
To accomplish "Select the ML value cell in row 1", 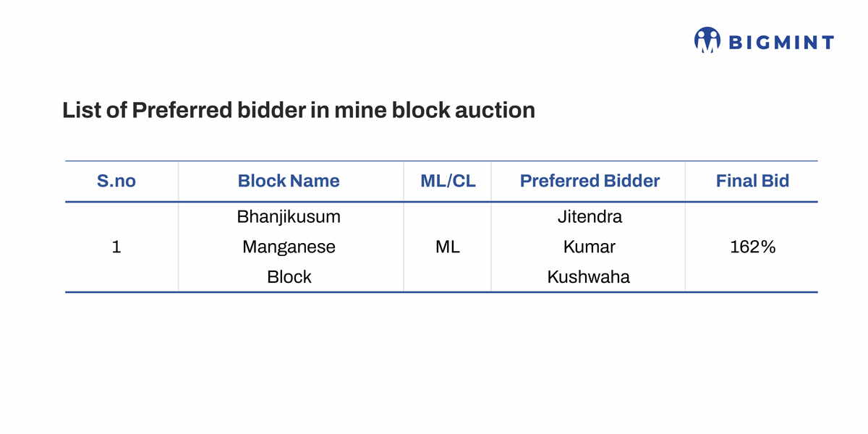I will pos(448,247).
